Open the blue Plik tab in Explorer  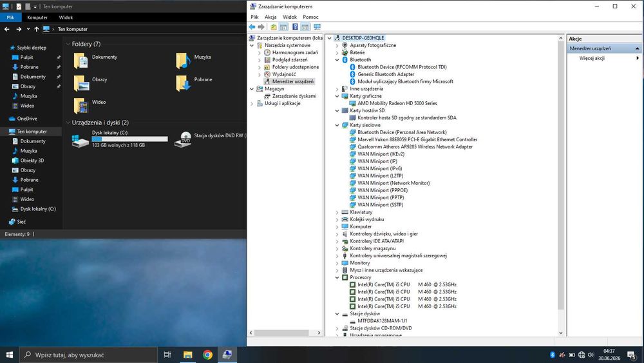click(x=10, y=17)
